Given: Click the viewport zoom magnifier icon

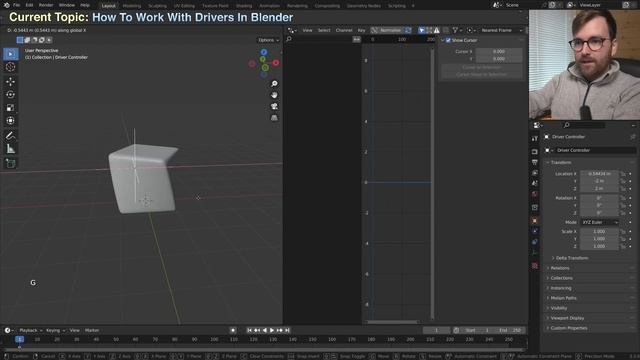Looking at the screenshot, I should (x=274, y=84).
